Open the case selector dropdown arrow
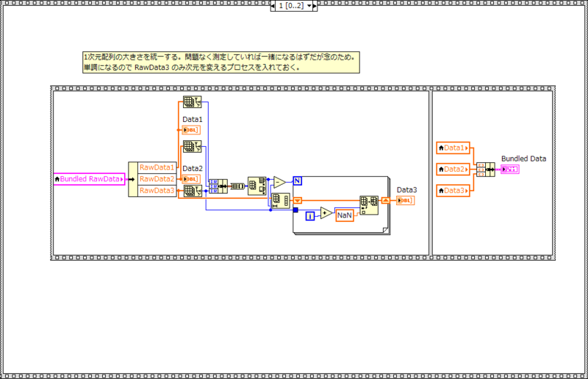 tap(309, 6)
